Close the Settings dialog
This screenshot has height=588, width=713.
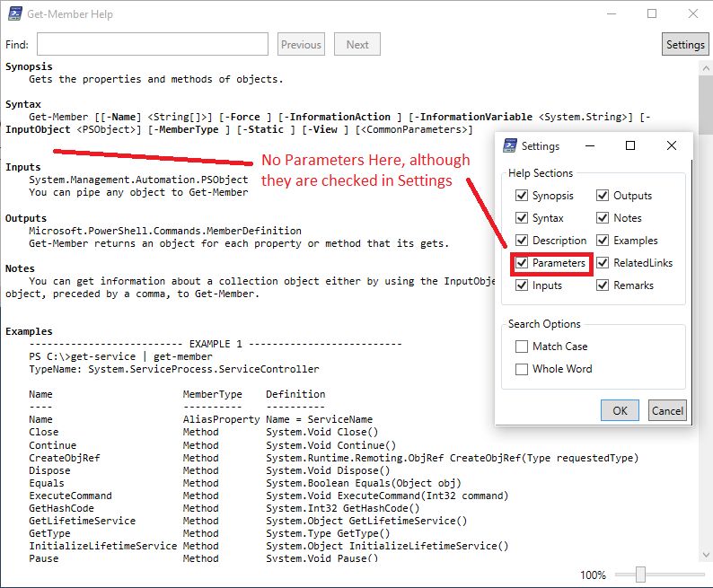[x=671, y=145]
